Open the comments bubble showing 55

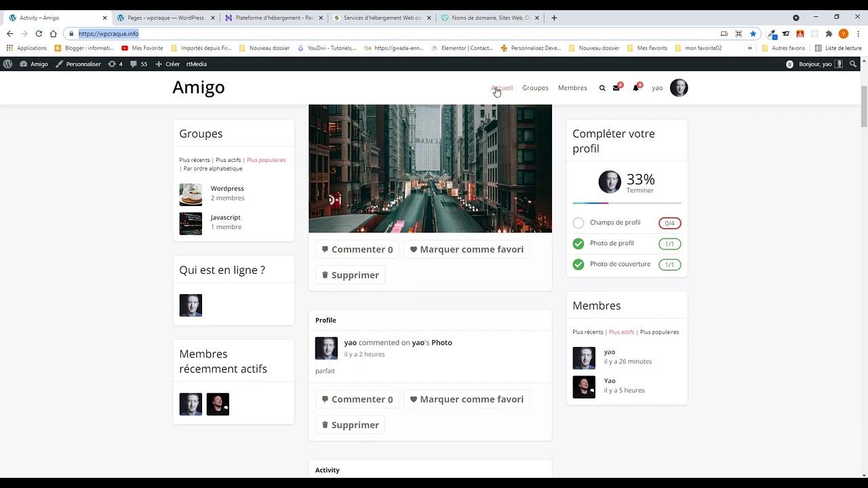coord(138,64)
